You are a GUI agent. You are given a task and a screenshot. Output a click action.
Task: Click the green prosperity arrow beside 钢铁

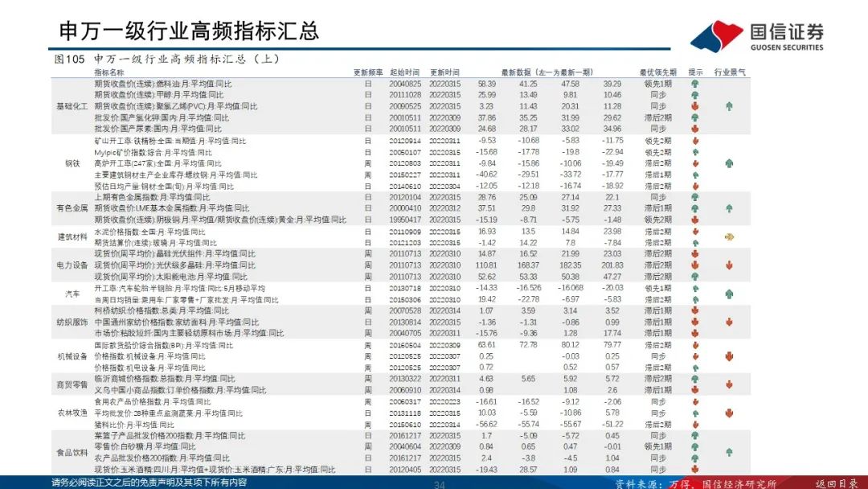click(x=729, y=162)
